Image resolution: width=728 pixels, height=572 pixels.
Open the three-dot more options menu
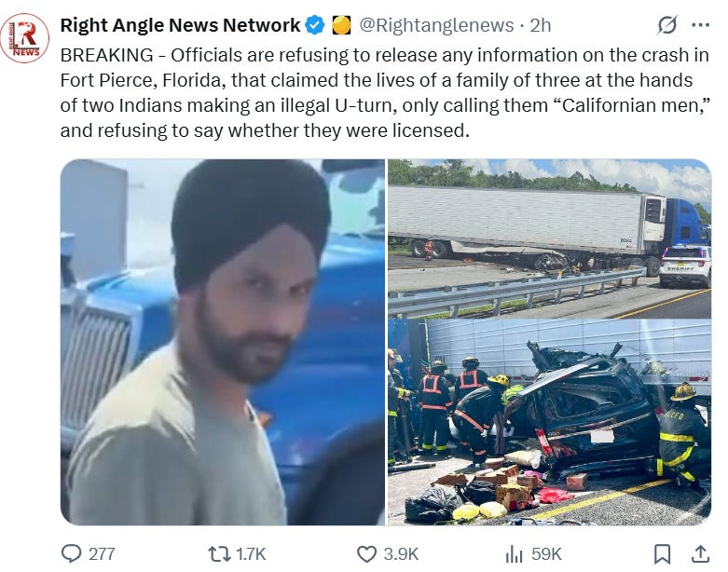pos(701,25)
